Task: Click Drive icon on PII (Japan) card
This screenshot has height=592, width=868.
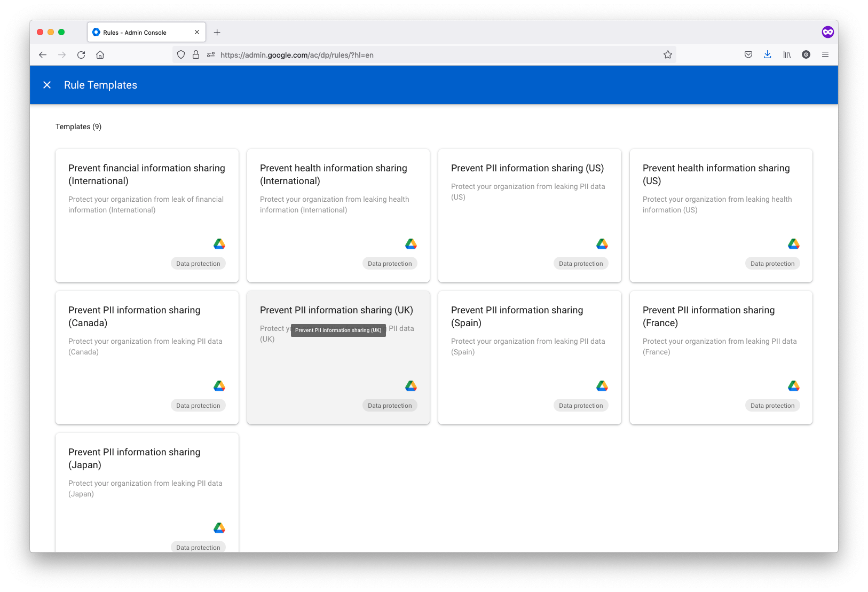Action: 219,528
